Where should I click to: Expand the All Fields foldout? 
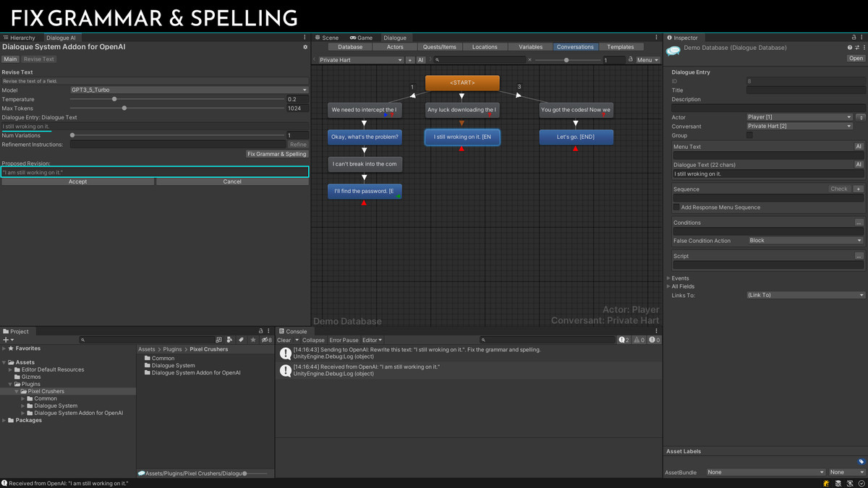point(668,286)
